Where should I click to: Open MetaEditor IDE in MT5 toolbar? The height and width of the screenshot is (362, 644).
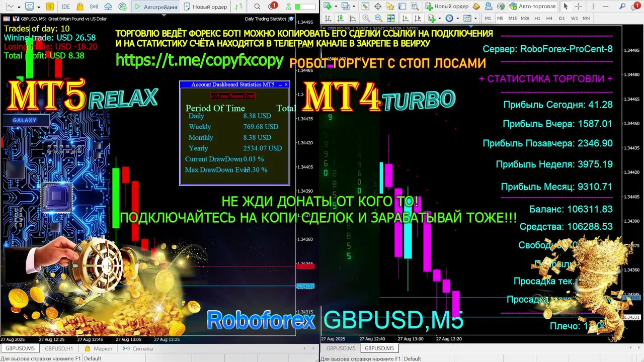tap(65, 7)
